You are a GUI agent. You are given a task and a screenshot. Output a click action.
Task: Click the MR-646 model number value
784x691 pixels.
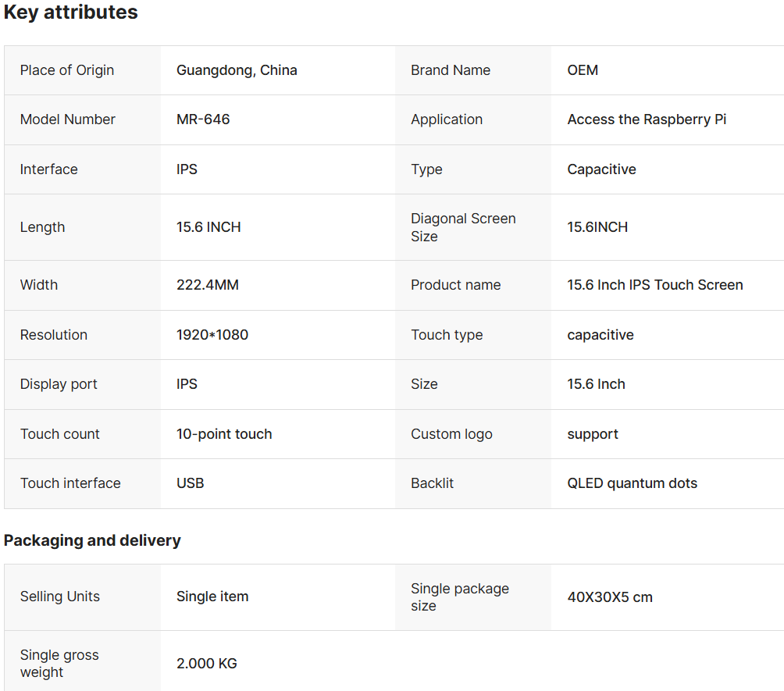(x=203, y=119)
